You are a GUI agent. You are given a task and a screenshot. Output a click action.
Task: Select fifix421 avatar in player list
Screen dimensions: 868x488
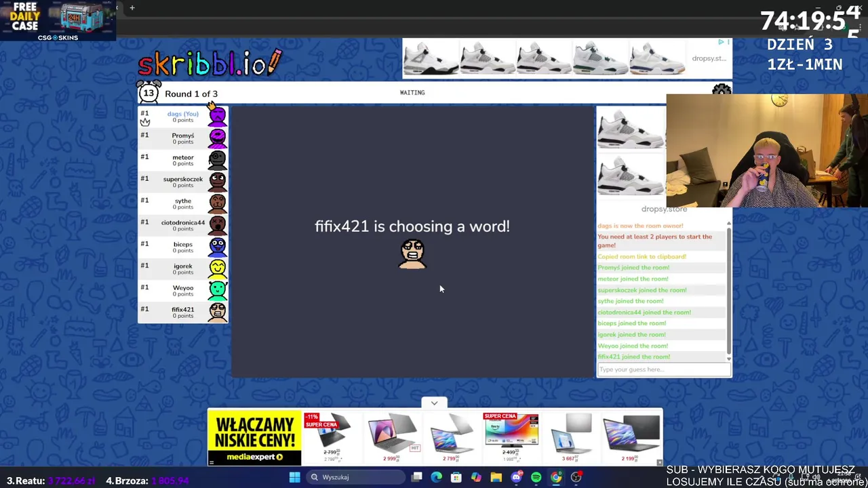click(x=217, y=312)
